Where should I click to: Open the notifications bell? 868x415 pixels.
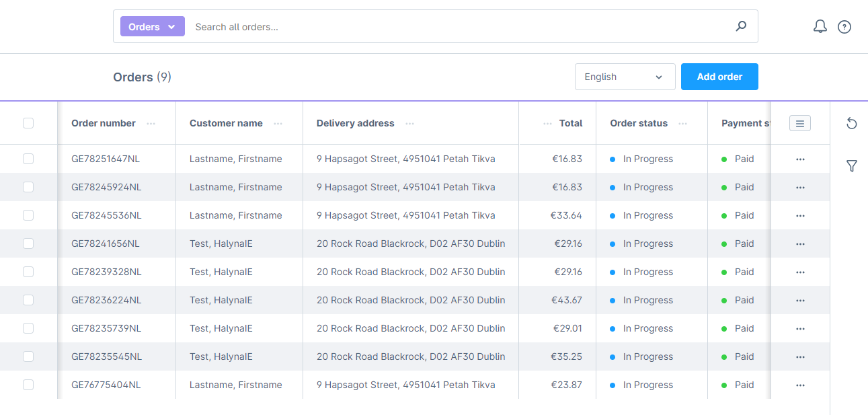click(x=820, y=26)
